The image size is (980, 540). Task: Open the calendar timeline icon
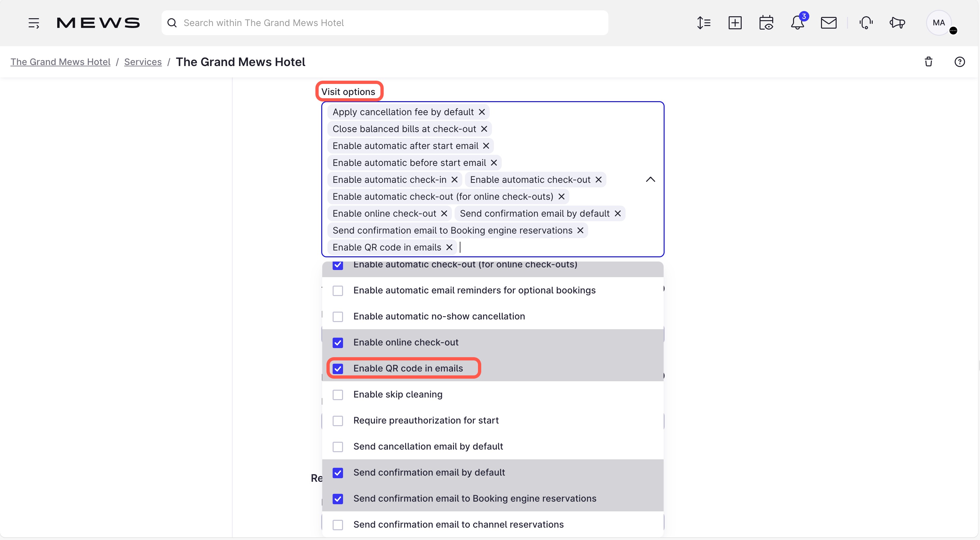(766, 23)
